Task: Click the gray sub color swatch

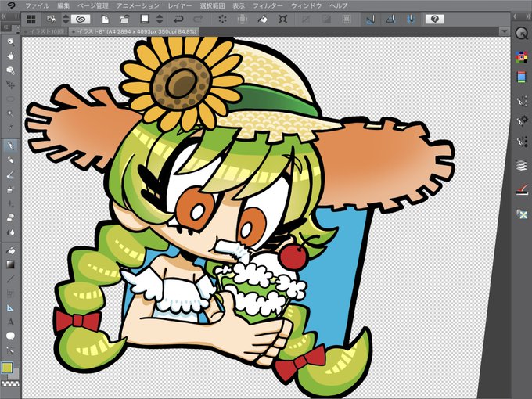Action: coord(16,375)
